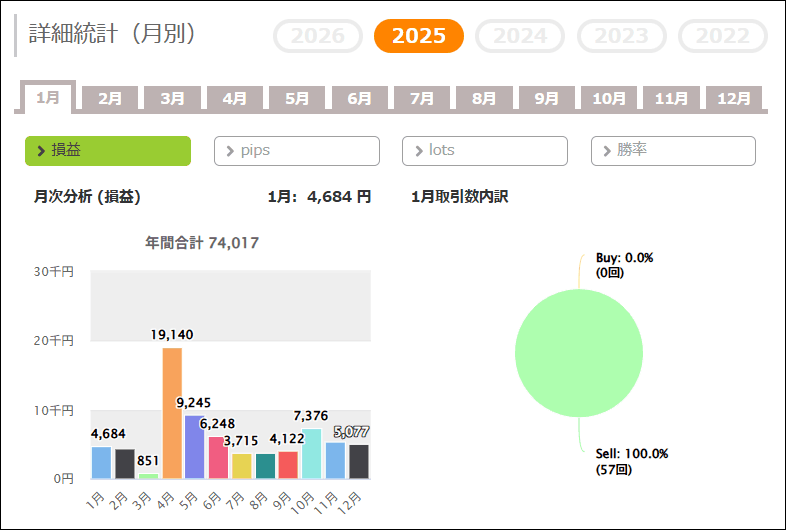Open the 12月 month tab
786x530 pixels.
point(734,99)
